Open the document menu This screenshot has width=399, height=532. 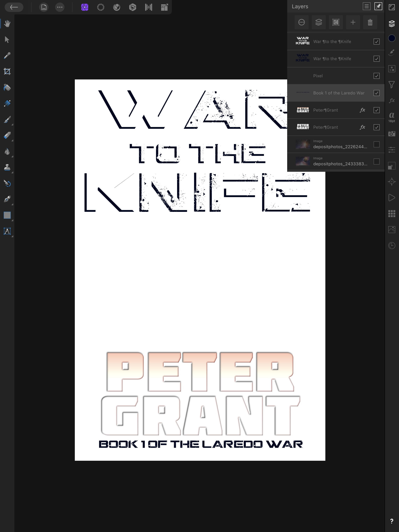pos(44,7)
